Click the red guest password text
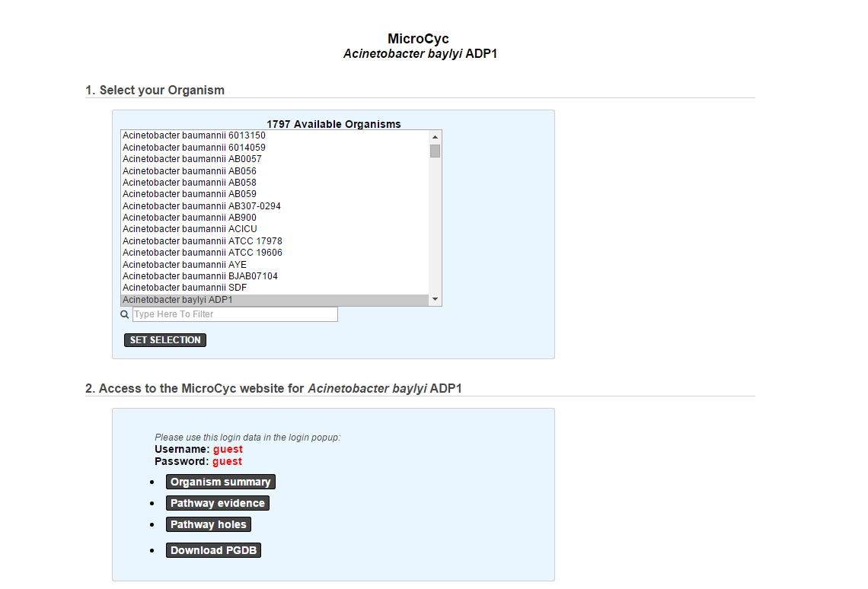The image size is (868, 589). pos(227,461)
